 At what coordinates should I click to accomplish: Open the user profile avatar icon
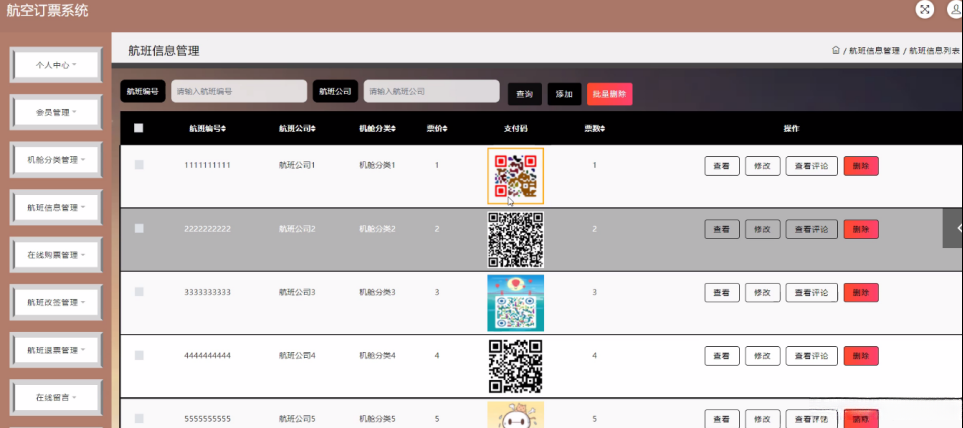(x=956, y=9)
